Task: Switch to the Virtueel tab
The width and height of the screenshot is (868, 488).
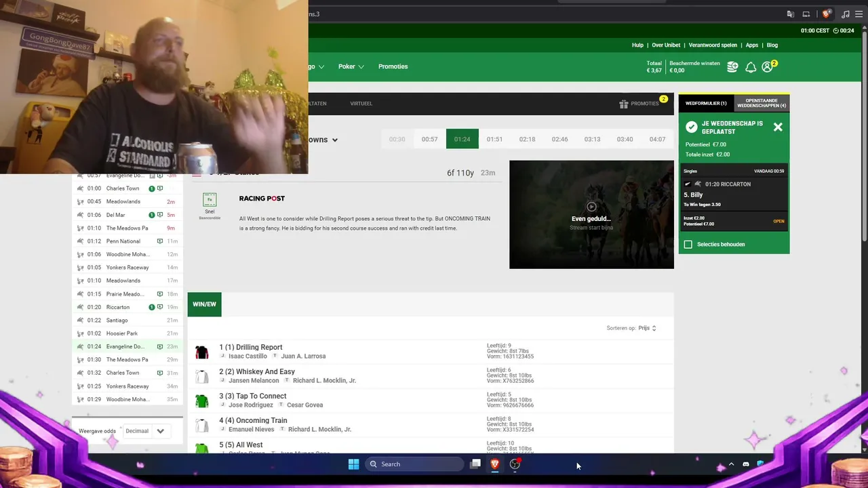Action: click(x=361, y=104)
